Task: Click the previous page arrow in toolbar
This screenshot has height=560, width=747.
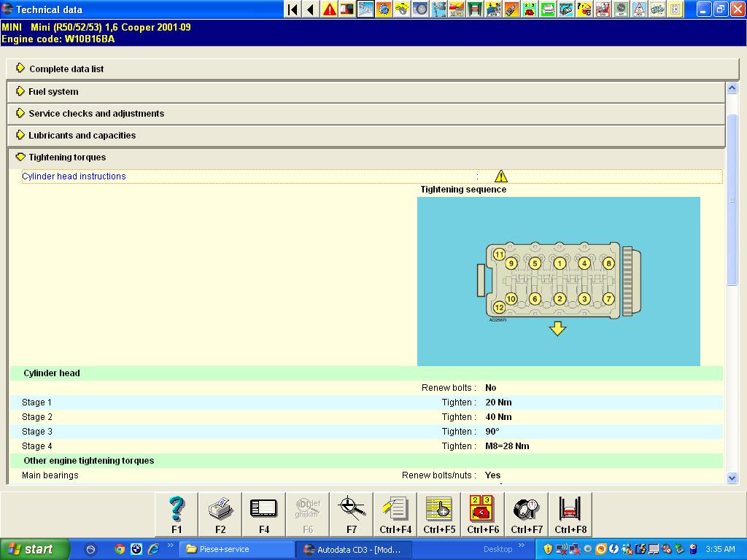Action: [x=311, y=9]
